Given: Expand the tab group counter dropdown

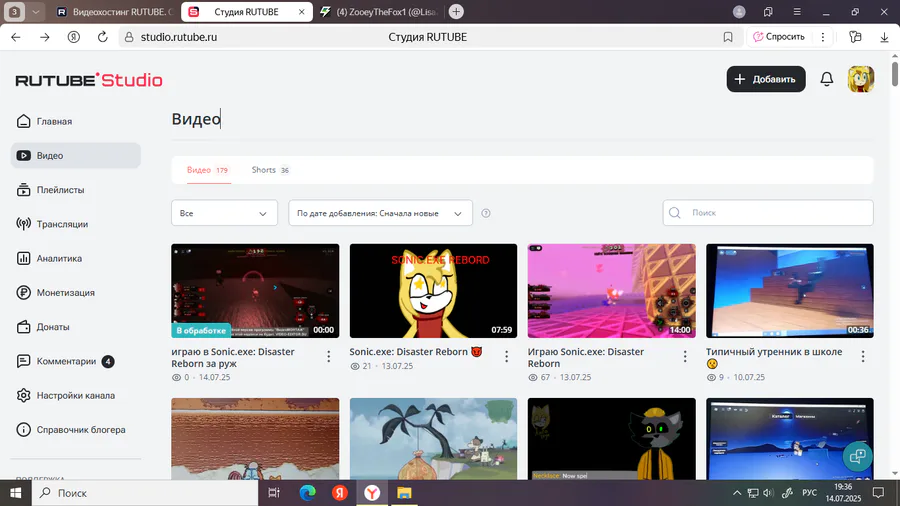Looking at the screenshot, I should tap(36, 11).
